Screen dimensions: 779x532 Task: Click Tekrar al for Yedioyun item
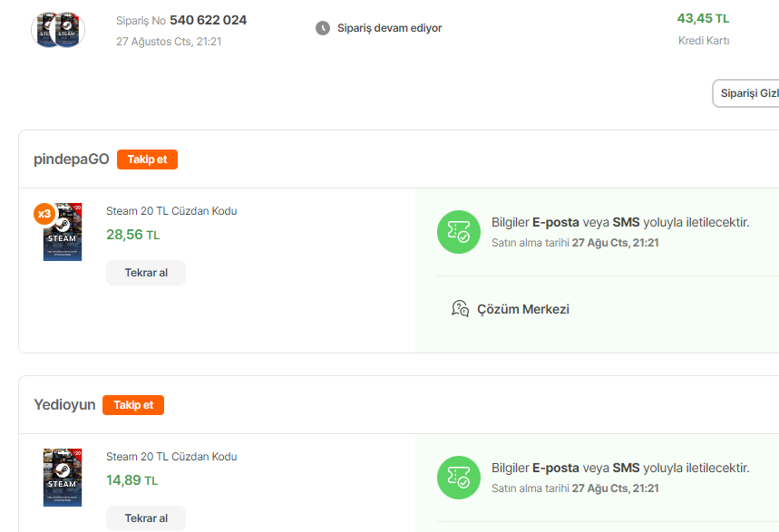pyautogui.click(x=146, y=518)
